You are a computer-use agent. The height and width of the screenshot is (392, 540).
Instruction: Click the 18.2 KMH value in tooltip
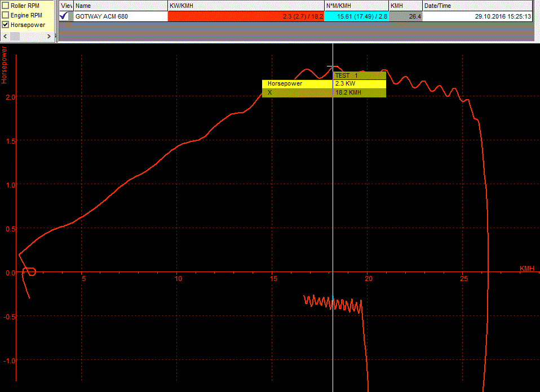pos(358,92)
